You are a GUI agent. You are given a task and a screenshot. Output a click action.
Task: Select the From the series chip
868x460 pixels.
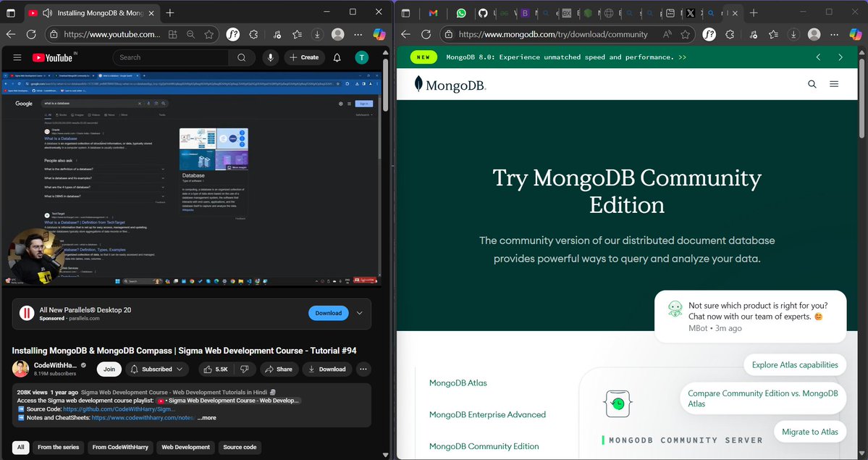click(58, 447)
